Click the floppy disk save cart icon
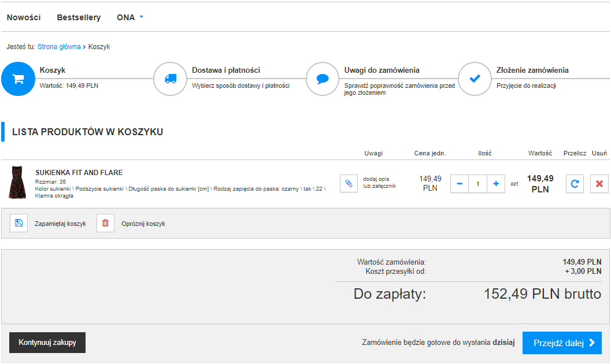Image resolution: width=611 pixels, height=364 pixels. (x=18, y=223)
